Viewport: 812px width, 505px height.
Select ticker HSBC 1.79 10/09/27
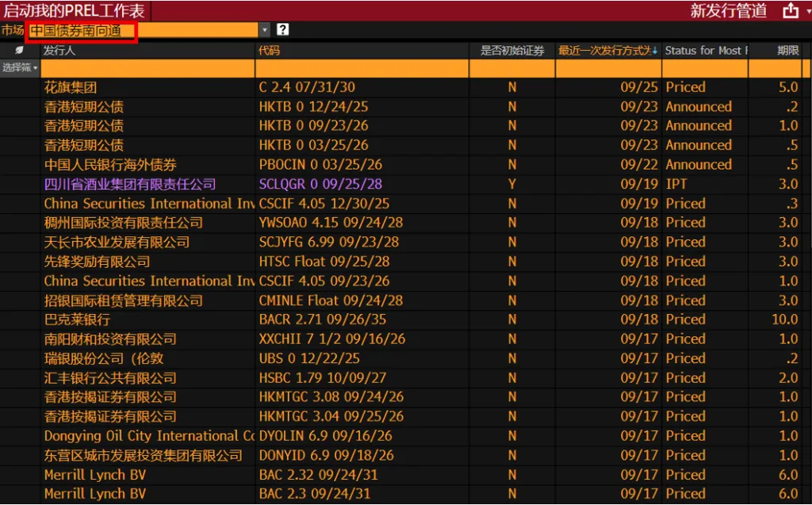(323, 378)
